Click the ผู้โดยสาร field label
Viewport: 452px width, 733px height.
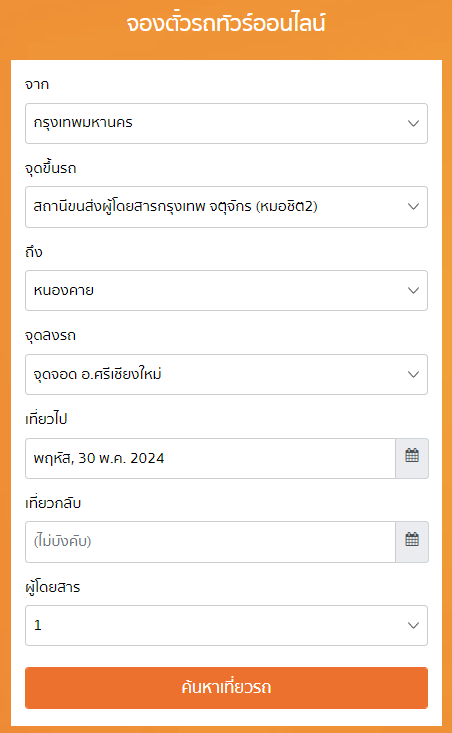(52, 587)
